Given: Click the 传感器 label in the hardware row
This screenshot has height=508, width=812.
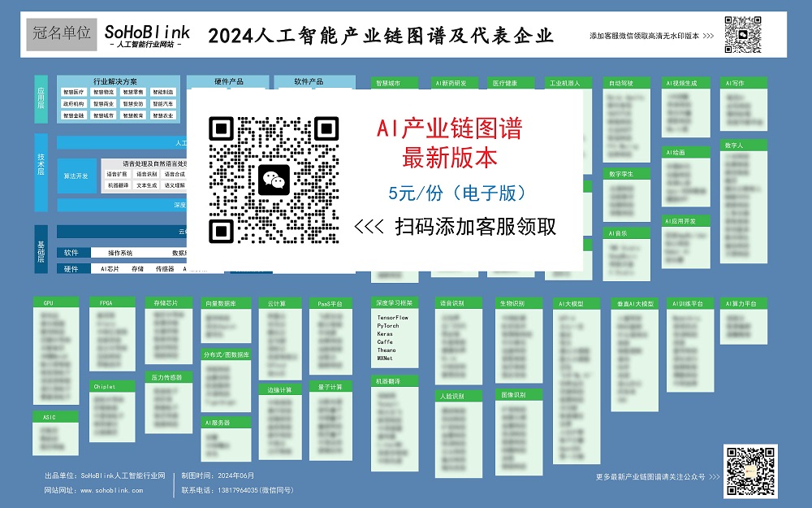Looking at the screenshot, I should point(165,268).
